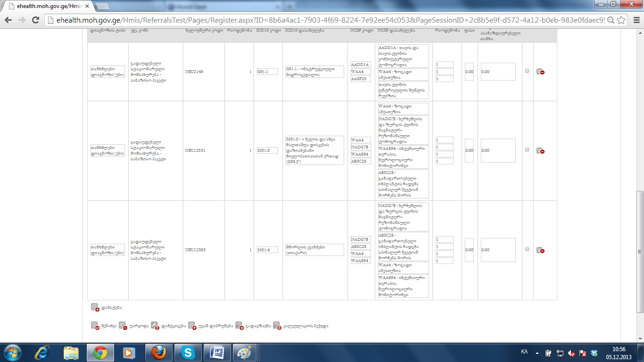644x362 pixels.
Task: Click the გადაგზავნა (forward) icon
Action: point(239,326)
